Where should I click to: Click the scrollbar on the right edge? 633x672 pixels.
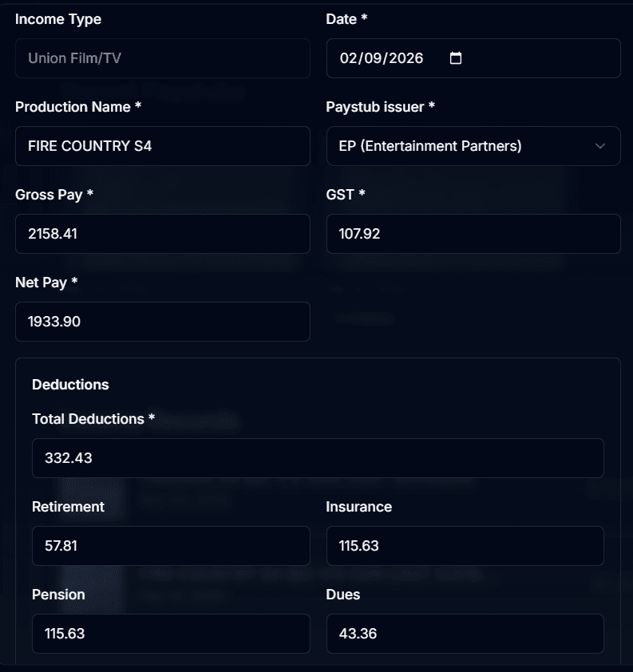(x=629, y=335)
